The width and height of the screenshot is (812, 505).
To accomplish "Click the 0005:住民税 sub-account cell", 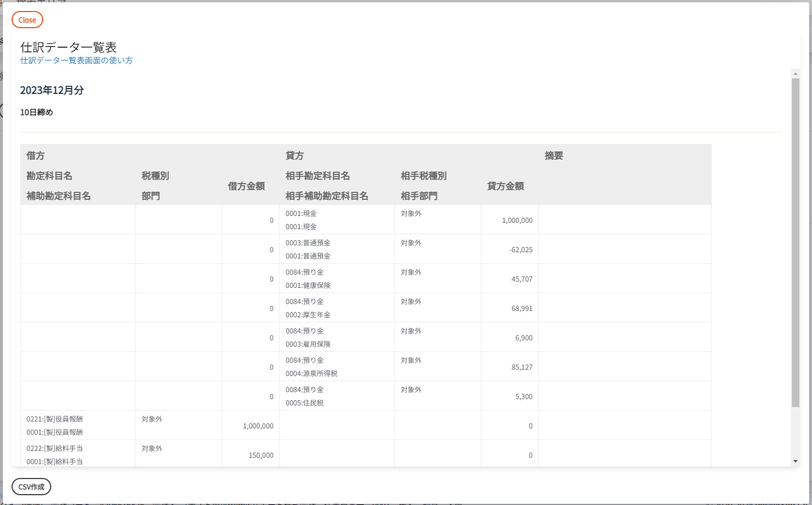I will pyautogui.click(x=305, y=403).
